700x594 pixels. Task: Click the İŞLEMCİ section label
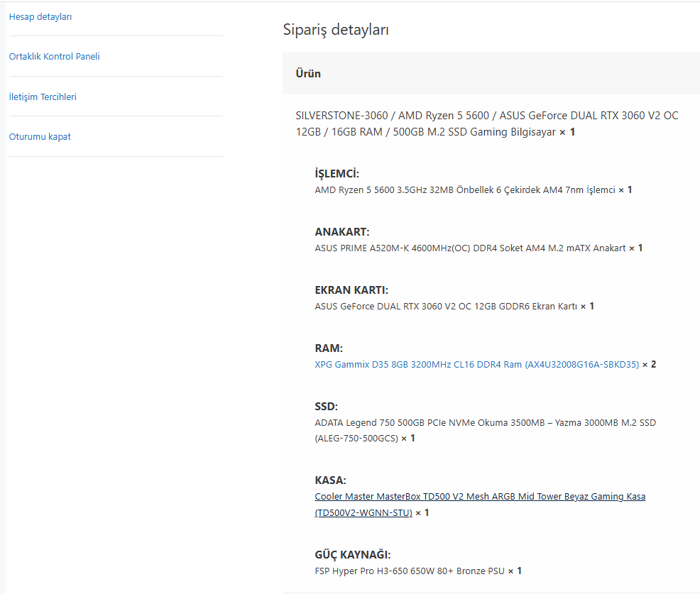337,174
